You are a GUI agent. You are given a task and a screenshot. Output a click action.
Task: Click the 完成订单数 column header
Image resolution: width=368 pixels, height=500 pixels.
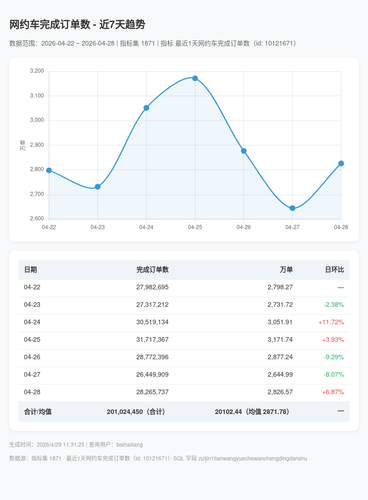[152, 270]
